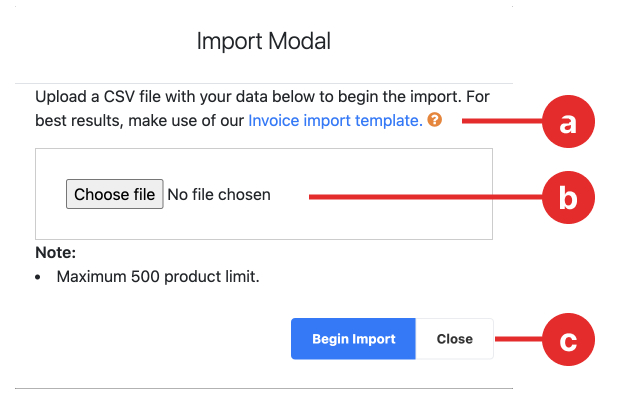This screenshot has height=396, width=618.
Task: Click the red callout circle labeled b
Action: click(568, 197)
